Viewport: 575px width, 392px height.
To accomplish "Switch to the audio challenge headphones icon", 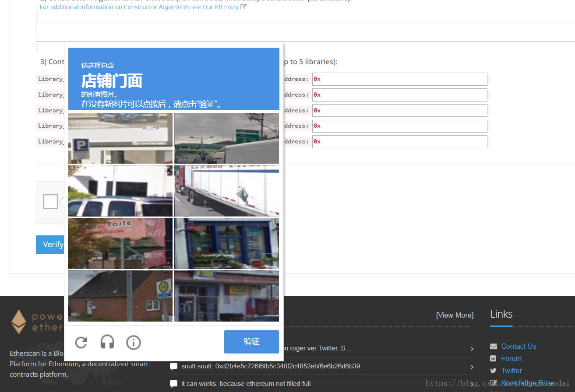I will point(107,342).
